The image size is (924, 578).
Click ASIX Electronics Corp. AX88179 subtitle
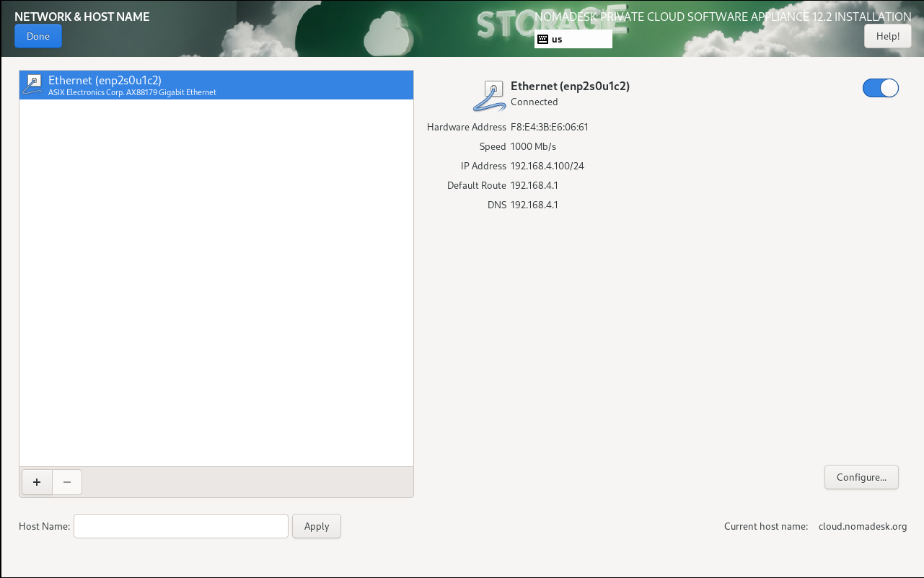coord(132,92)
